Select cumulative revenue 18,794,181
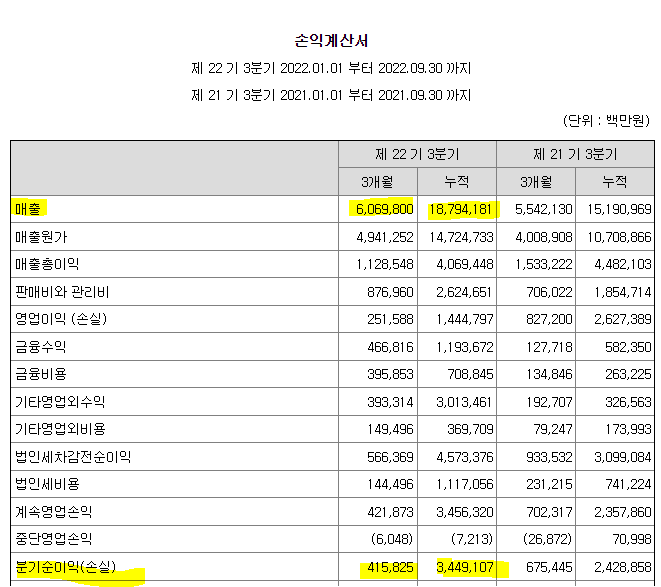Image resolution: width=661 pixels, height=587 pixels. 461,209
